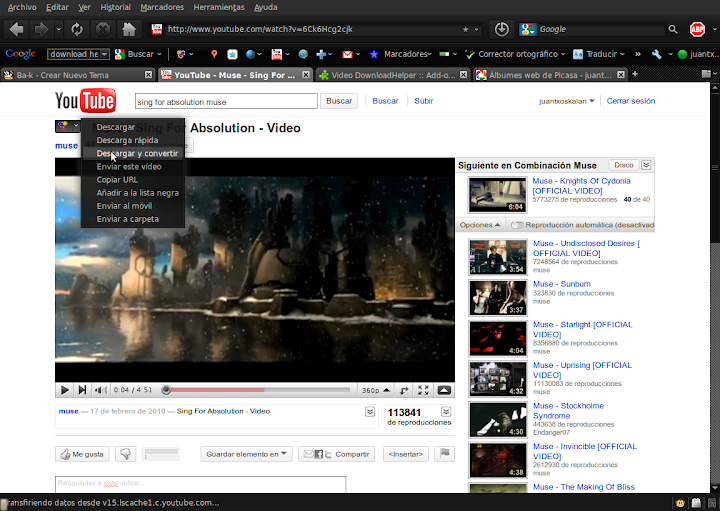Image resolution: width=720 pixels, height=511 pixels.
Task: Click the Buscar search button
Action: [x=339, y=101]
